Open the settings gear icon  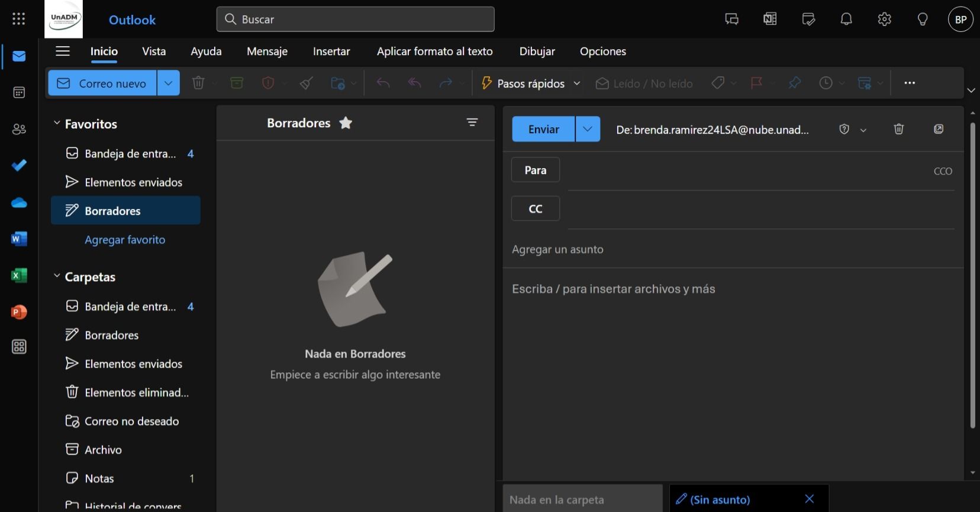click(x=884, y=20)
